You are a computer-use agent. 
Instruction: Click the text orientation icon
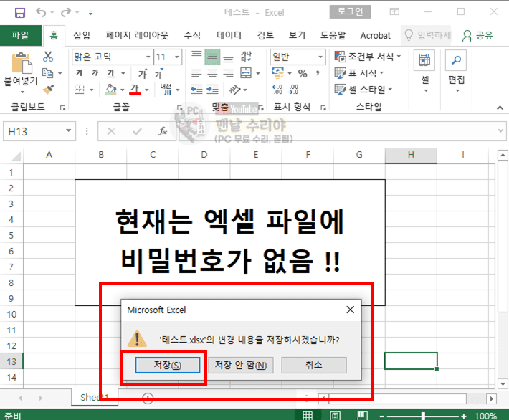pyautogui.click(x=234, y=90)
